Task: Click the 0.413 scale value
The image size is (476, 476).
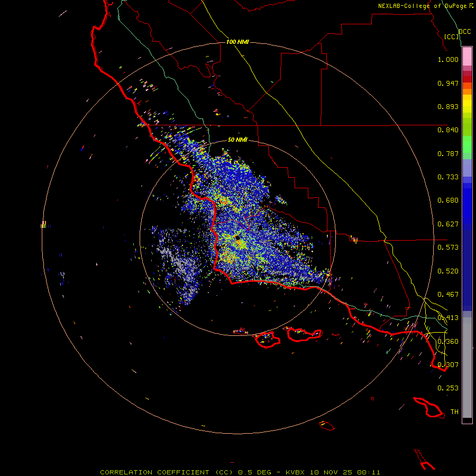Action: click(x=448, y=318)
